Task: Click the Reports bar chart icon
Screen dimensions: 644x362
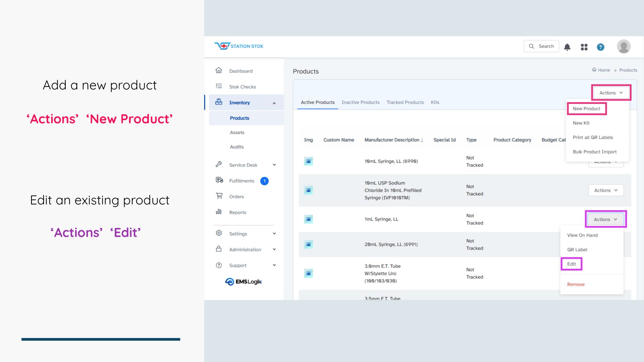Action: [x=219, y=212]
